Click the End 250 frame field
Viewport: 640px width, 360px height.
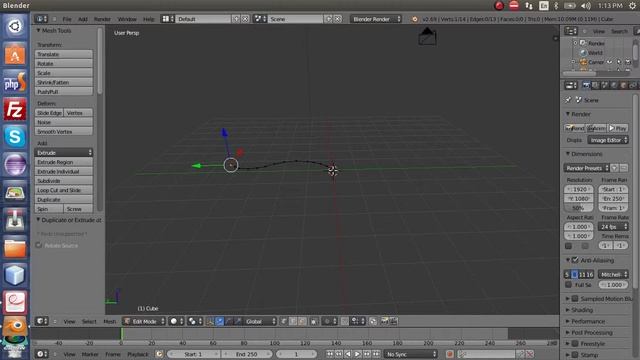click(246, 354)
